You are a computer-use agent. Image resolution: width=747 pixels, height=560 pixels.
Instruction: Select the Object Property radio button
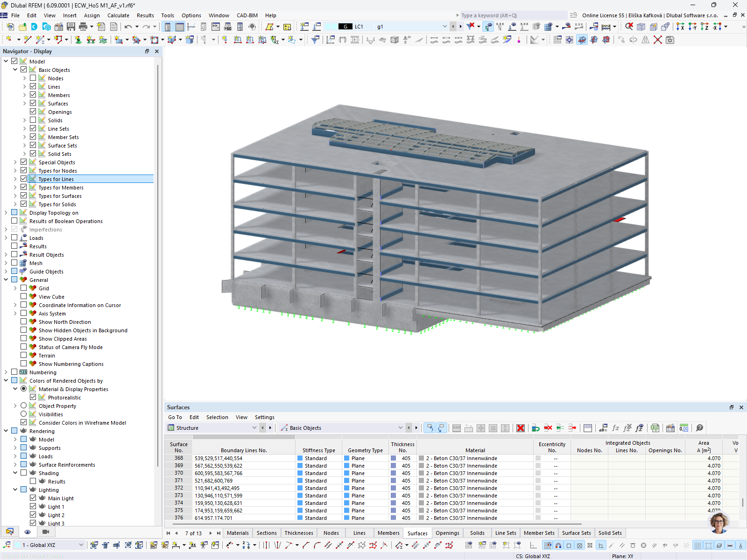[24, 406]
